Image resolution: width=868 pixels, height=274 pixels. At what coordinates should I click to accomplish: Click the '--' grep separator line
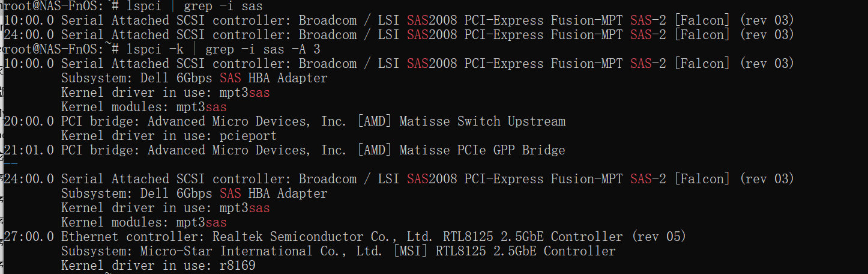click(10, 164)
